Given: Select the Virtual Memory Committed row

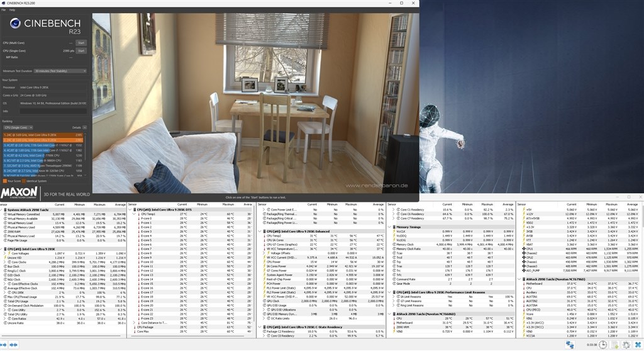Looking at the screenshot, I should click(x=64, y=214).
